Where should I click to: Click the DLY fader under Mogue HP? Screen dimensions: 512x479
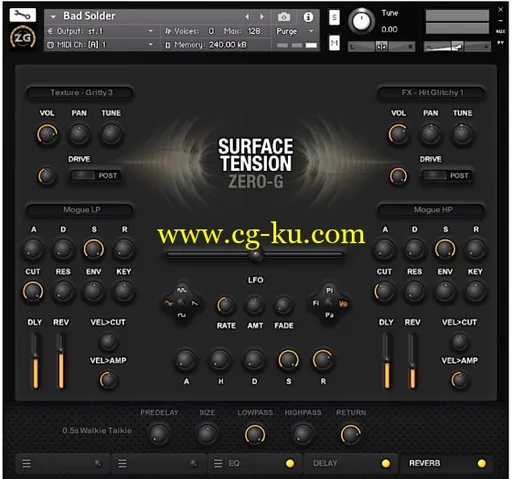pyautogui.click(x=387, y=361)
